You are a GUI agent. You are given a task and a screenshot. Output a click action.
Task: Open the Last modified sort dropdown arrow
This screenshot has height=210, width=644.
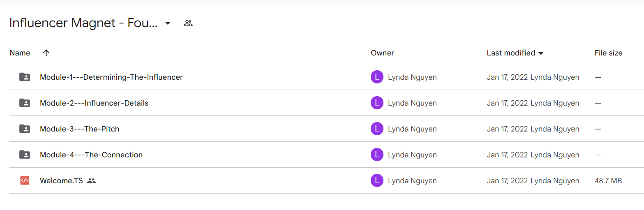coord(541,53)
